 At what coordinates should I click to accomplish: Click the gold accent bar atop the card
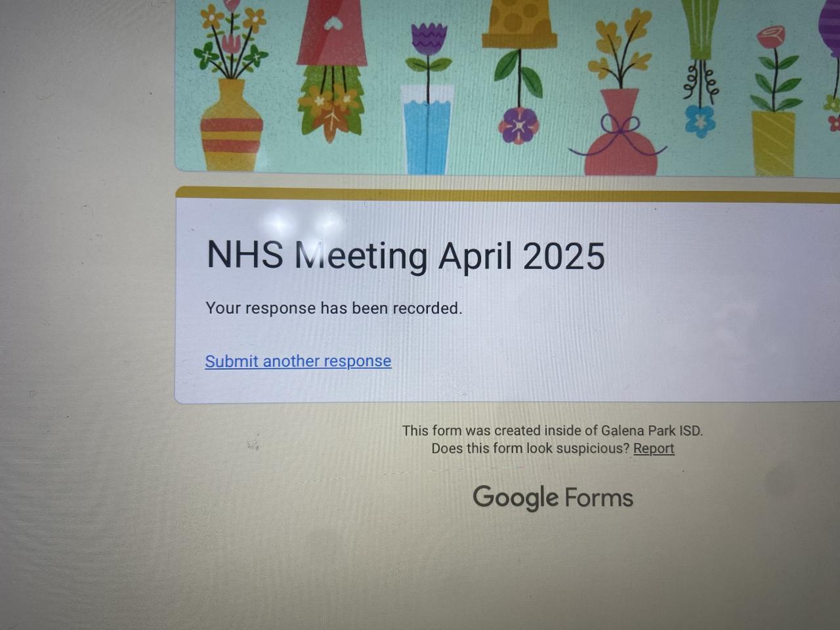point(507,194)
